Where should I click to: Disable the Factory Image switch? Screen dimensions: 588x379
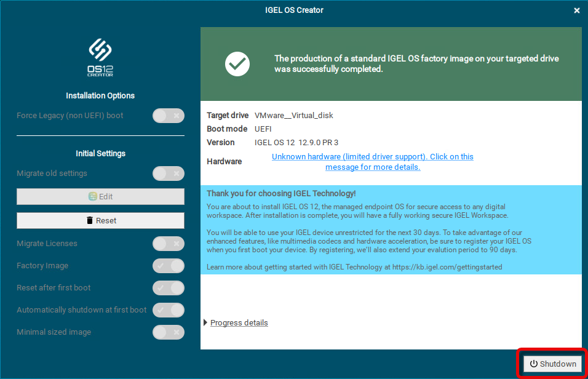click(169, 266)
